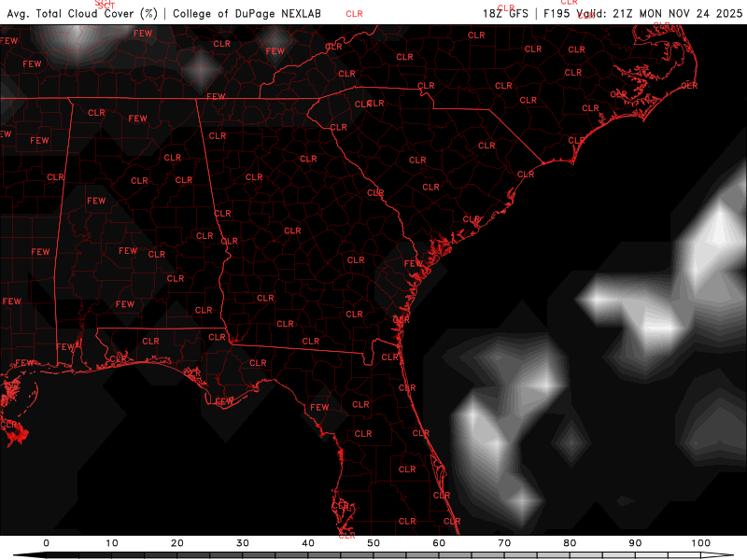Click the 'Avg. Total Cloud Cover (%)' title text
Image resolution: width=747 pixels, height=560 pixels.
(82, 13)
